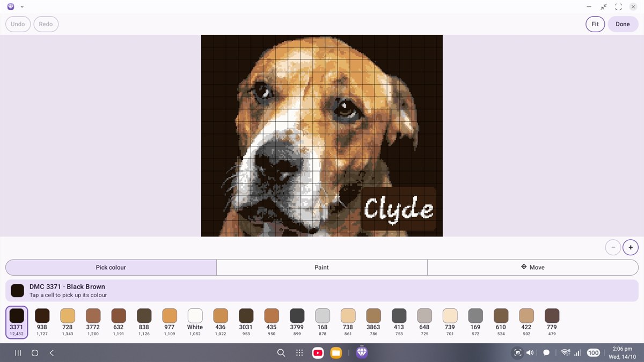Zoom out with the minus button

[613, 247]
